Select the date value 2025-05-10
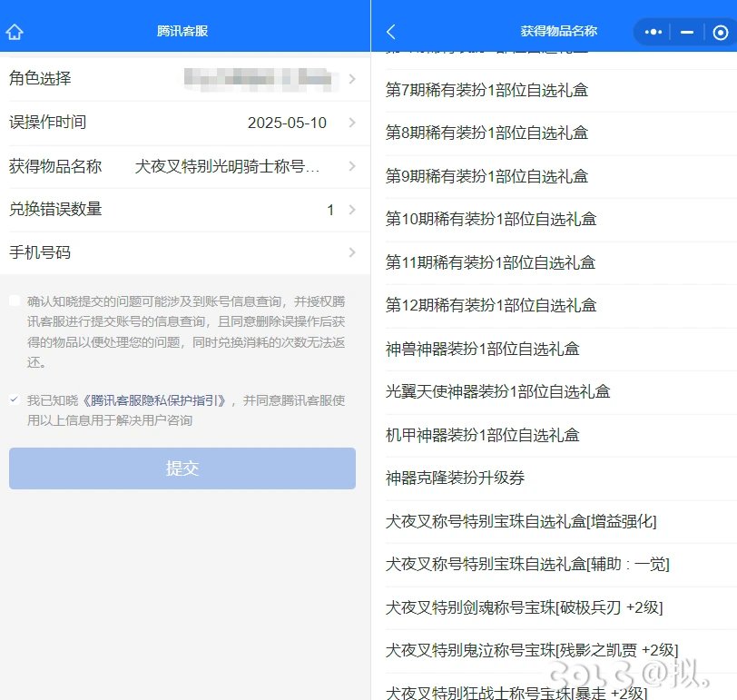737x700 pixels. coord(287,123)
